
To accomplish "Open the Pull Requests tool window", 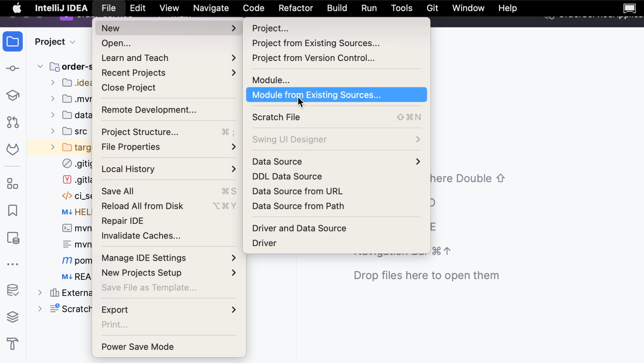I will click(x=13, y=122).
